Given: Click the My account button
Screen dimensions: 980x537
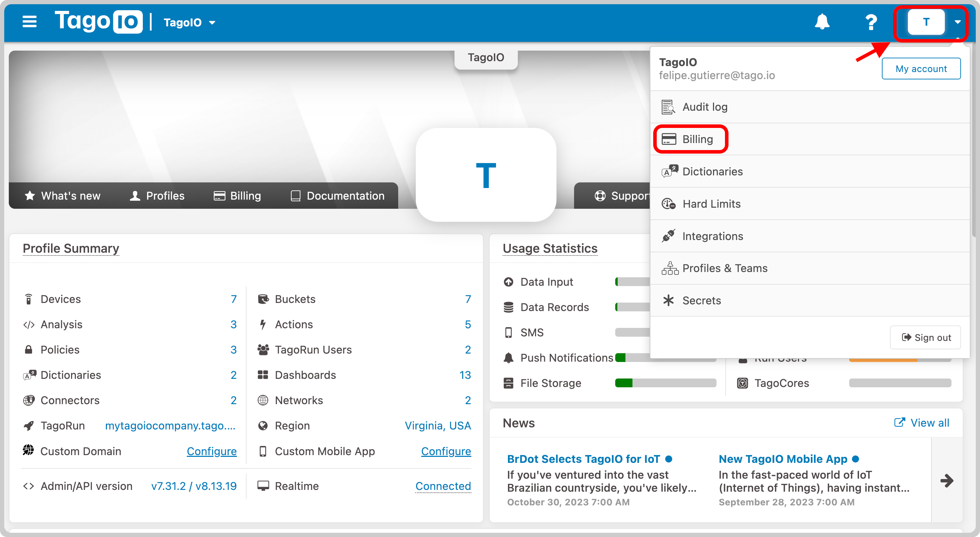Looking at the screenshot, I should coord(921,69).
